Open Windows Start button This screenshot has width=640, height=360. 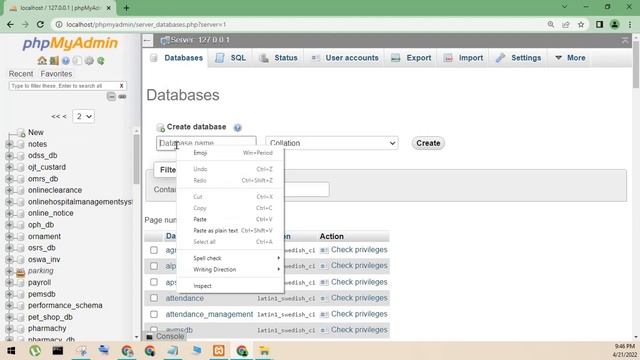(11, 351)
